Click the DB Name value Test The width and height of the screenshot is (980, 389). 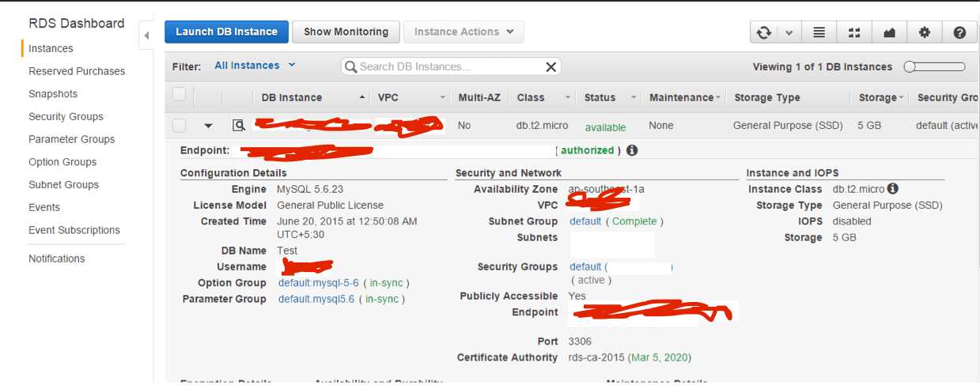[x=287, y=250]
